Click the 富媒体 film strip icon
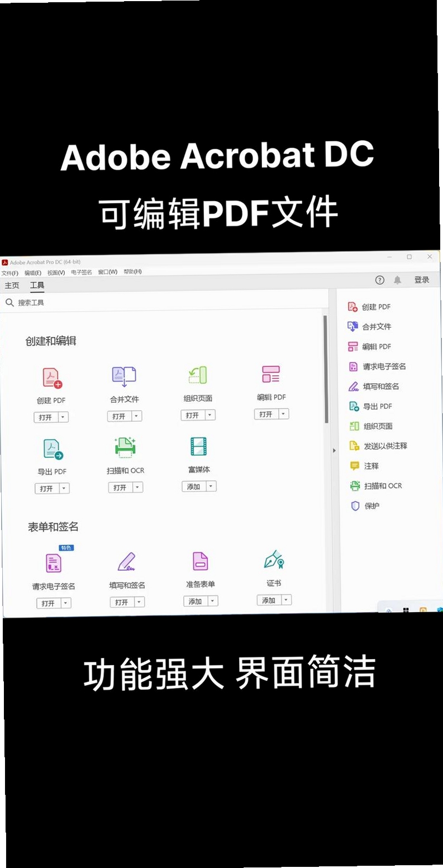 click(x=198, y=446)
